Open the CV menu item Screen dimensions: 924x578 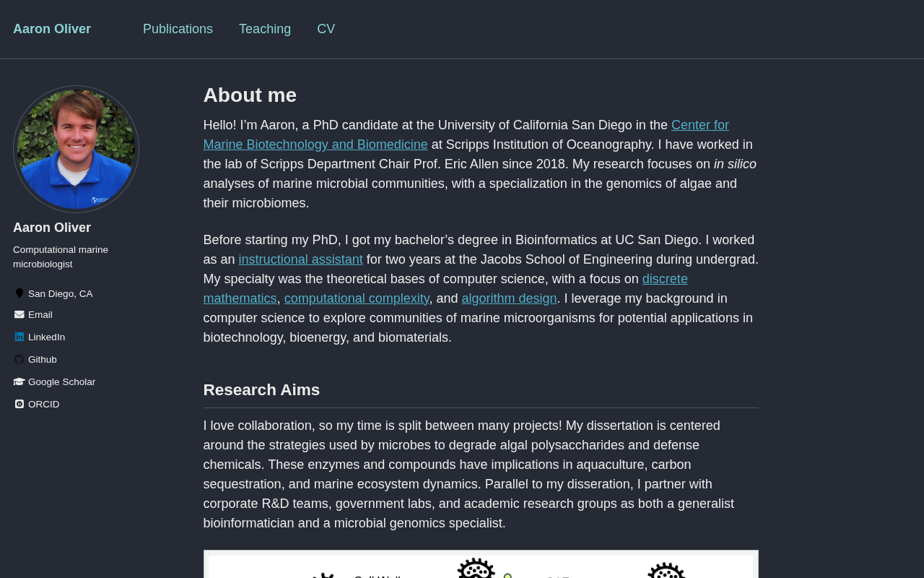(x=326, y=29)
